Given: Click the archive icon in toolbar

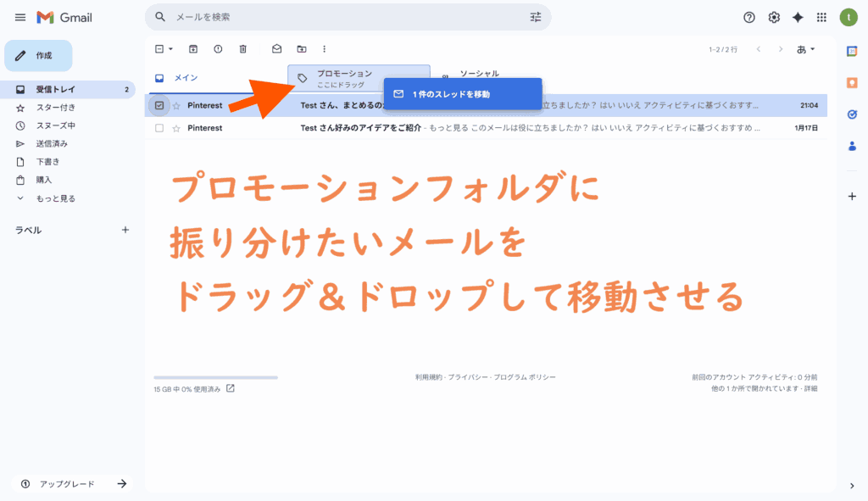Looking at the screenshot, I should coord(193,49).
